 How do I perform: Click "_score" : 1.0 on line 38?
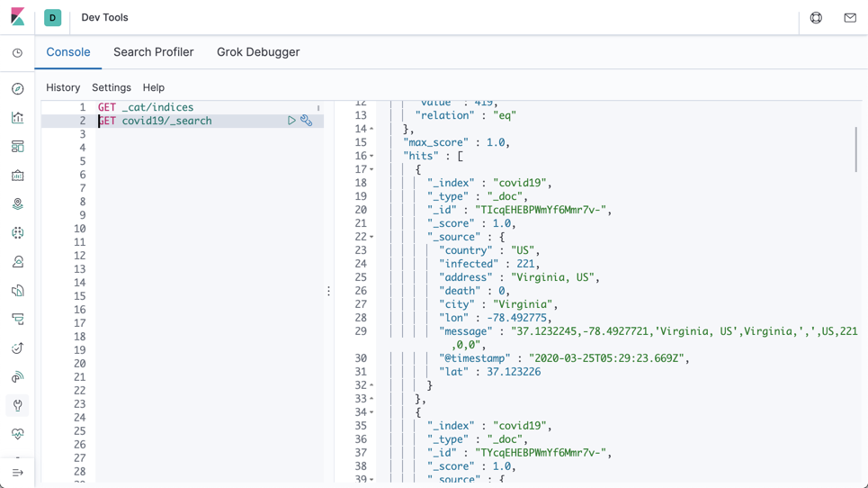tap(471, 466)
